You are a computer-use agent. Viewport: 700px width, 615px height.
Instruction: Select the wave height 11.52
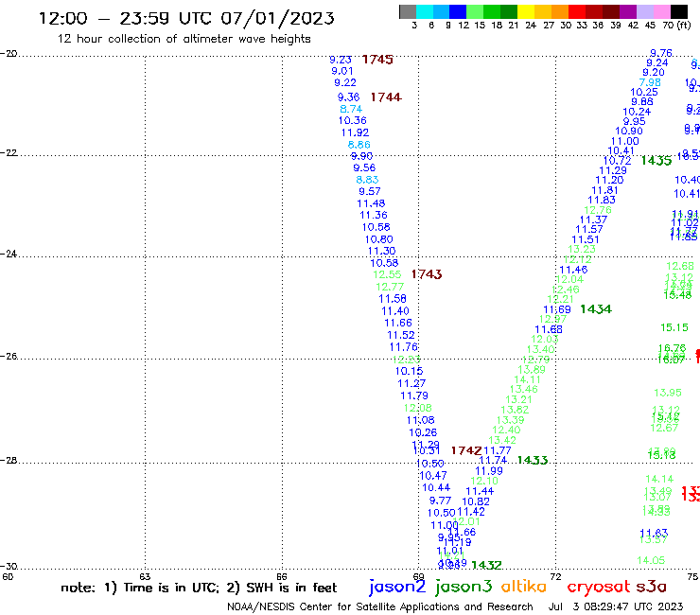[x=400, y=335]
